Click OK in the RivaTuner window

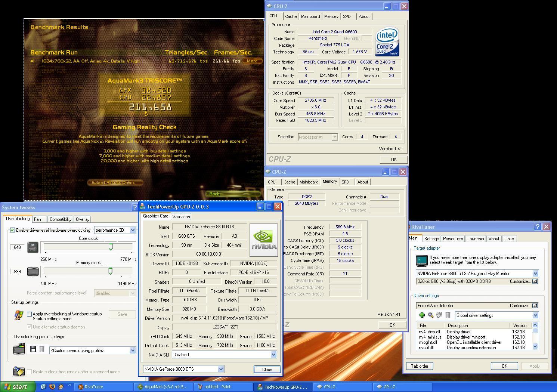tap(504, 366)
